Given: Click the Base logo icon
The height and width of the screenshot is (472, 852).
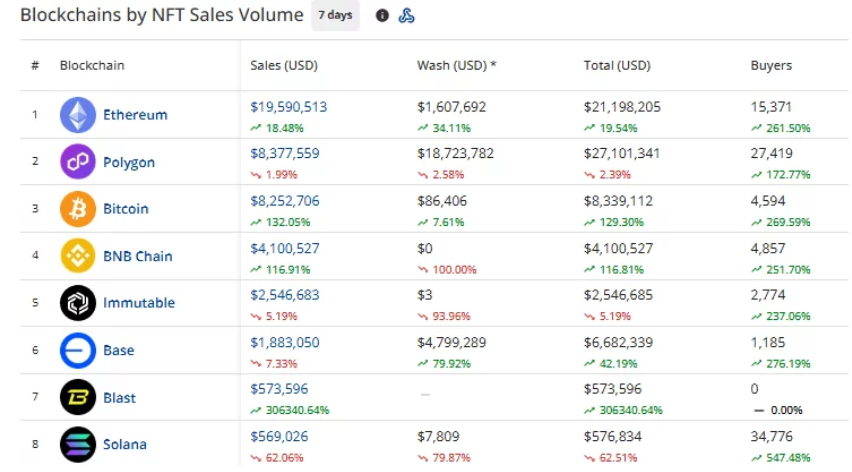Looking at the screenshot, I should tap(78, 350).
